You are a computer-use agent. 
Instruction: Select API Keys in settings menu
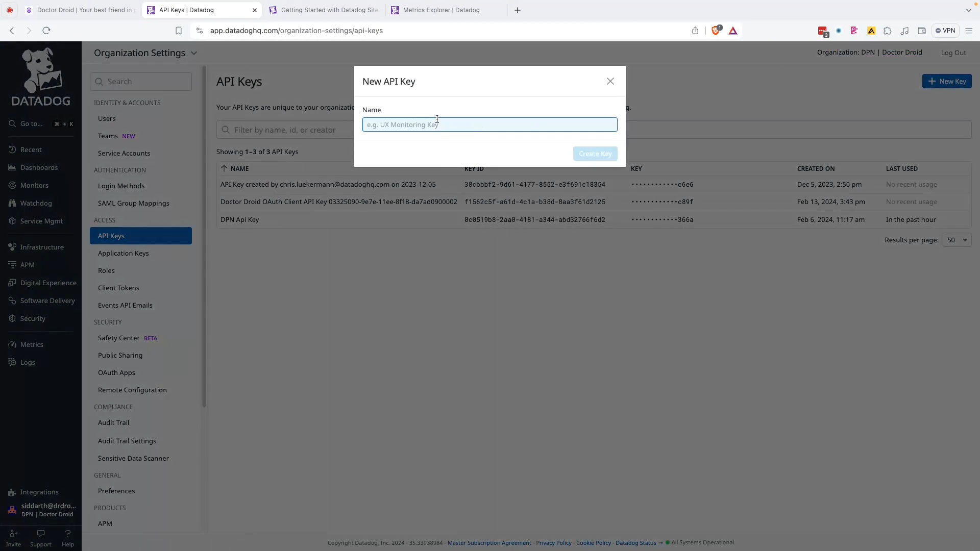pos(141,236)
